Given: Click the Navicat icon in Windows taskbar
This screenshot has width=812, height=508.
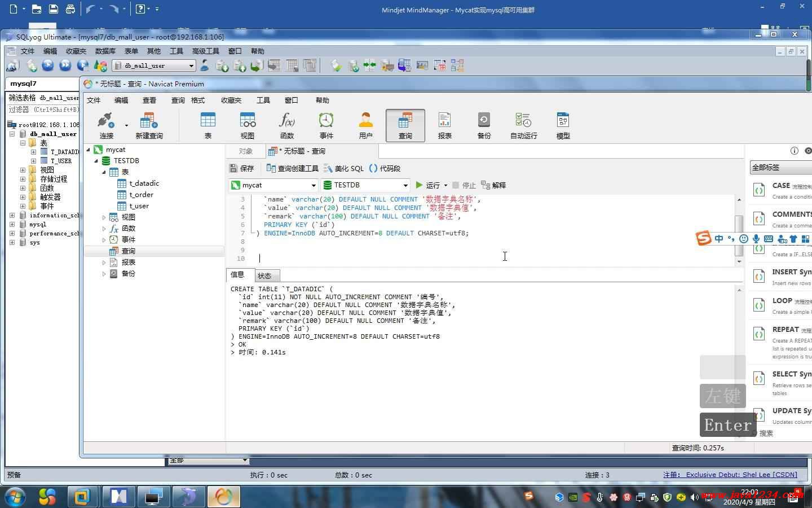Looking at the screenshot, I should 223,496.
